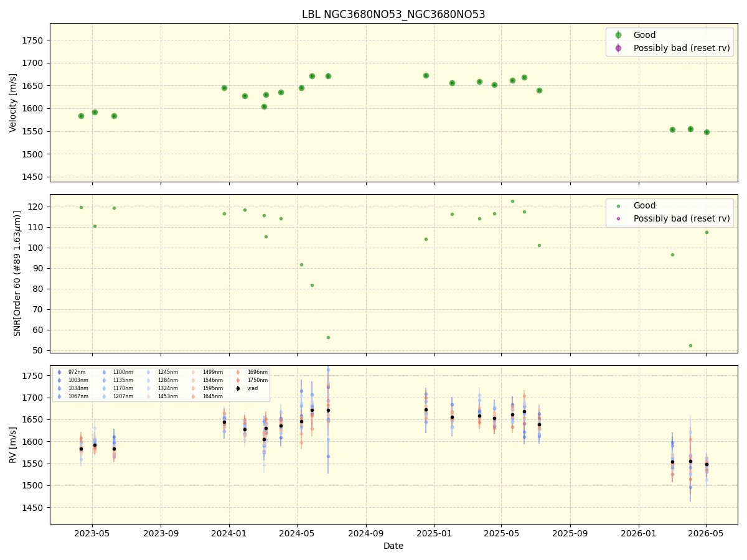Click the 2024-09 date tick label
The image size is (747, 560).
point(365,533)
